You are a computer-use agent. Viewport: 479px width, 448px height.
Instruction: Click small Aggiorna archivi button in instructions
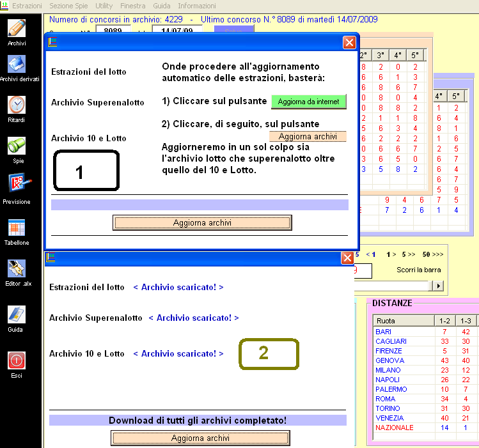[308, 136]
